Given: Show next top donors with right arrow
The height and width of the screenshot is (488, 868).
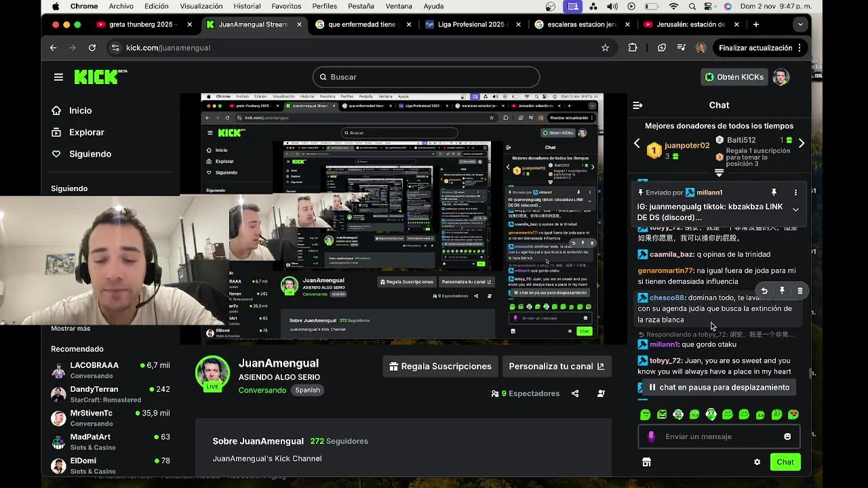Looking at the screenshot, I should click(x=802, y=143).
